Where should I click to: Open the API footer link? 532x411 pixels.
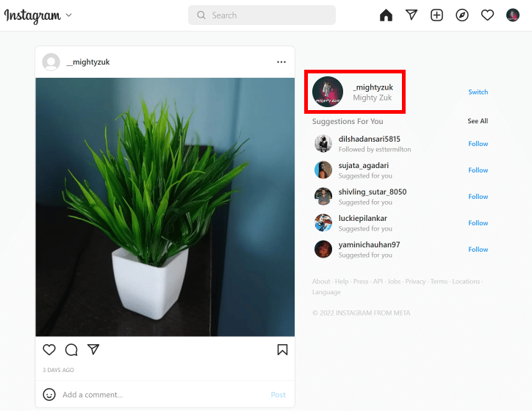378,282
